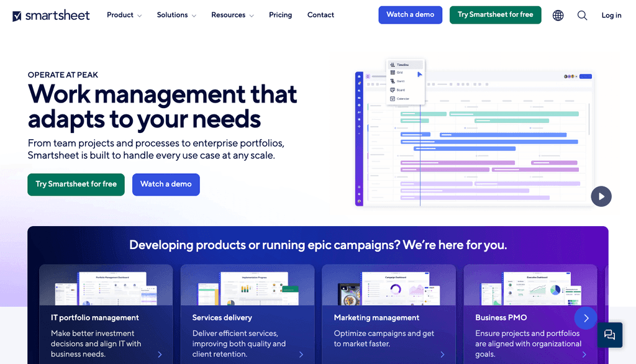Play the hero demo video
The width and height of the screenshot is (636, 364).
click(x=601, y=196)
